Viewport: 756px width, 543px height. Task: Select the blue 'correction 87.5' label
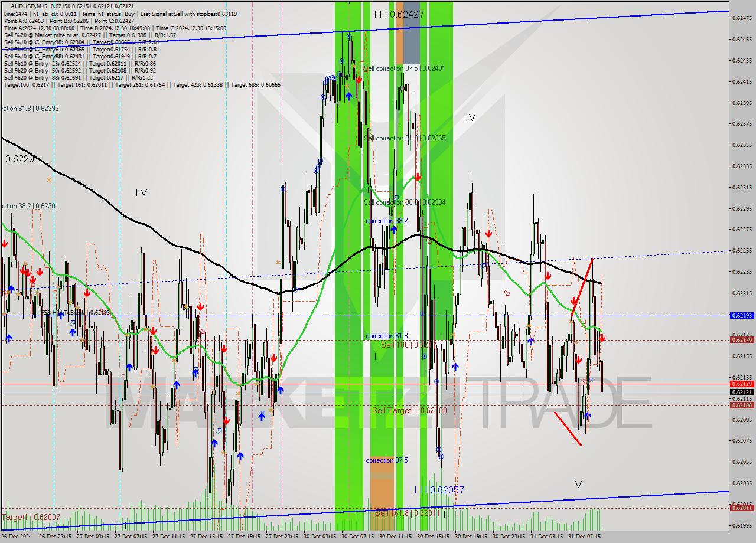pos(387,460)
